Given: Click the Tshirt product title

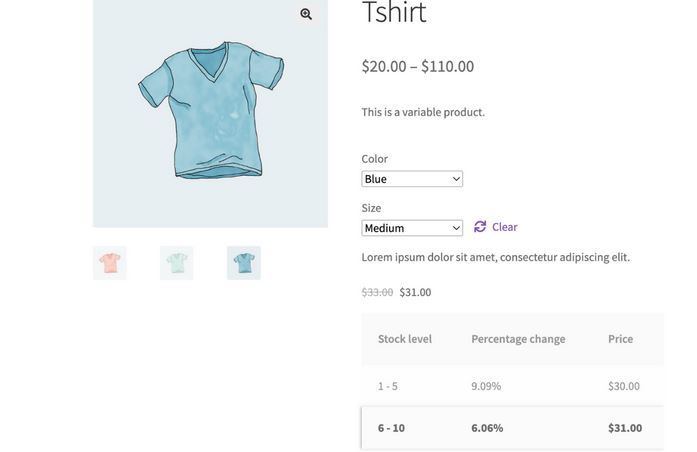Looking at the screenshot, I should click(394, 12).
